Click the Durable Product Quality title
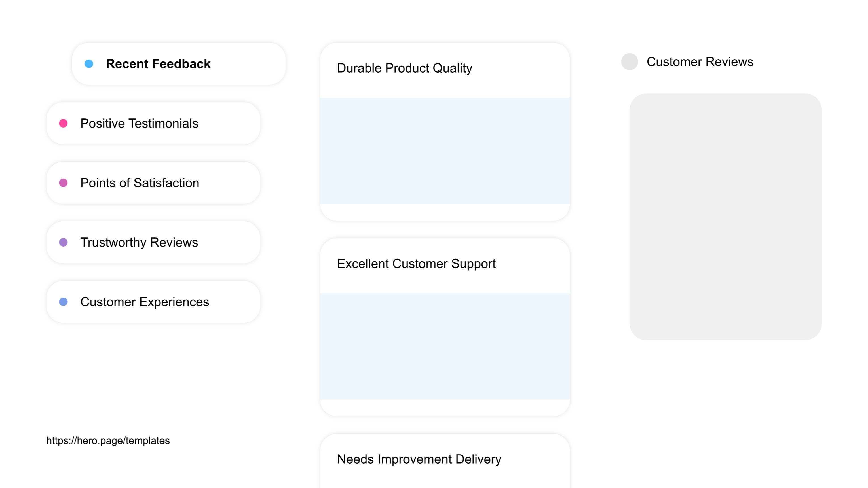This screenshot has width=868, height=488. 404,68
